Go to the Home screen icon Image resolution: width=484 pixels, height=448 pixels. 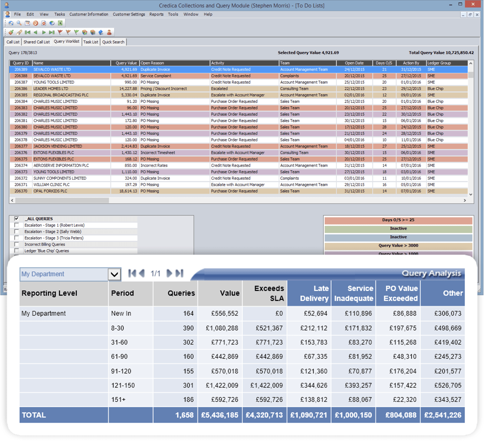tap(11, 23)
